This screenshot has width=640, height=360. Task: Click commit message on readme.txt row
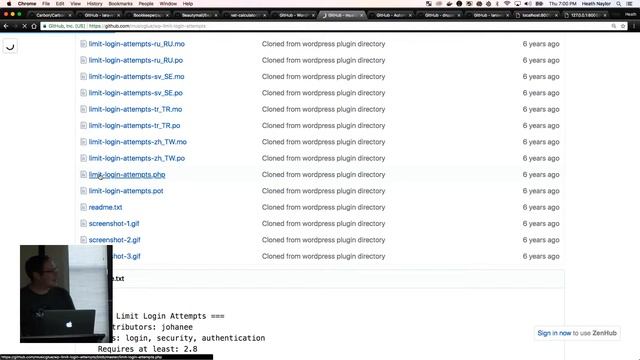click(323, 207)
